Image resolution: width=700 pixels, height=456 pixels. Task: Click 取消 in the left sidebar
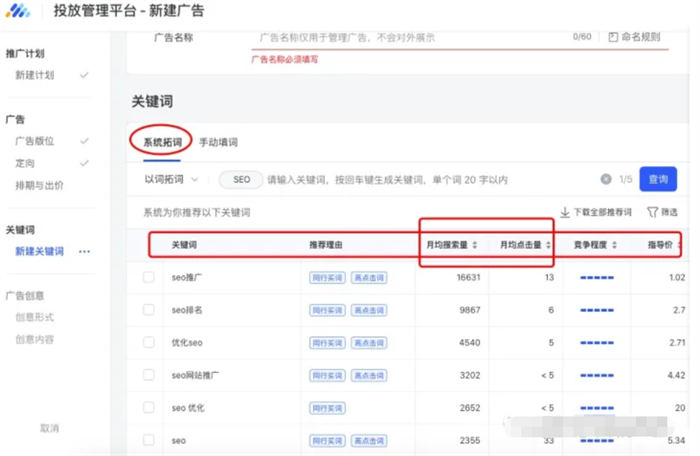tap(49, 428)
